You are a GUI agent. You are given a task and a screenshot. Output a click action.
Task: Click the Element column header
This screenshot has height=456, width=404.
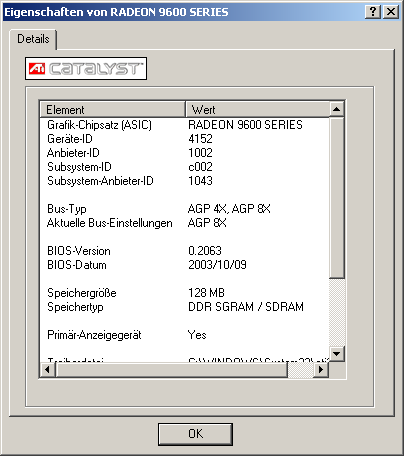112,109
